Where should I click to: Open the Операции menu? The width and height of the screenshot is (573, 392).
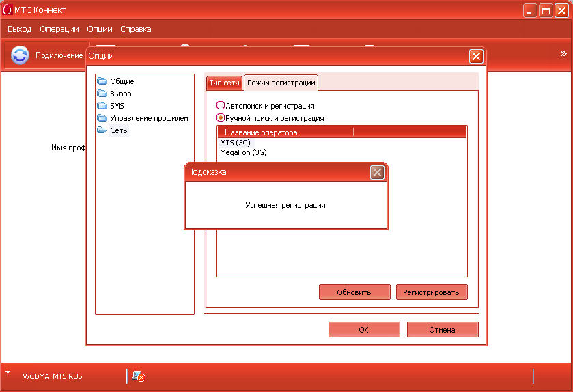coord(59,29)
